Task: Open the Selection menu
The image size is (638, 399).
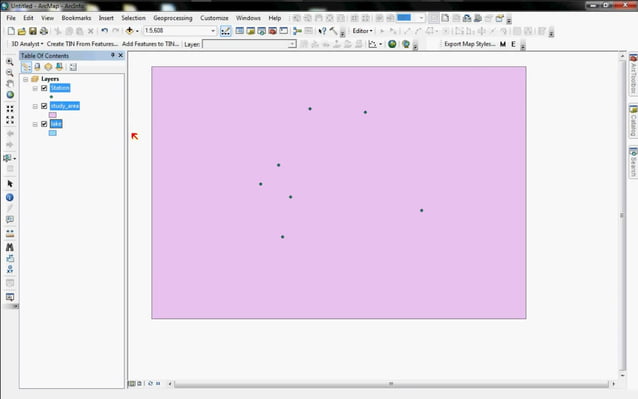Action: click(133, 18)
